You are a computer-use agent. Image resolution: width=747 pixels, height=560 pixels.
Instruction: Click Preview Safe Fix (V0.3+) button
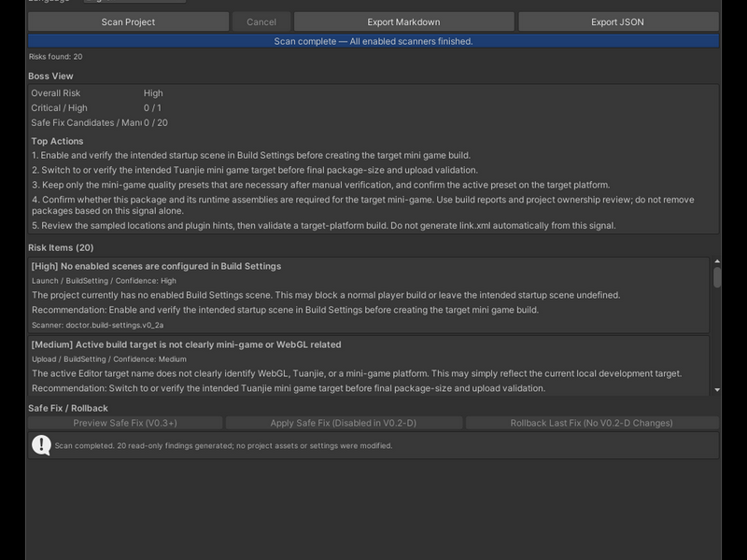click(x=125, y=423)
